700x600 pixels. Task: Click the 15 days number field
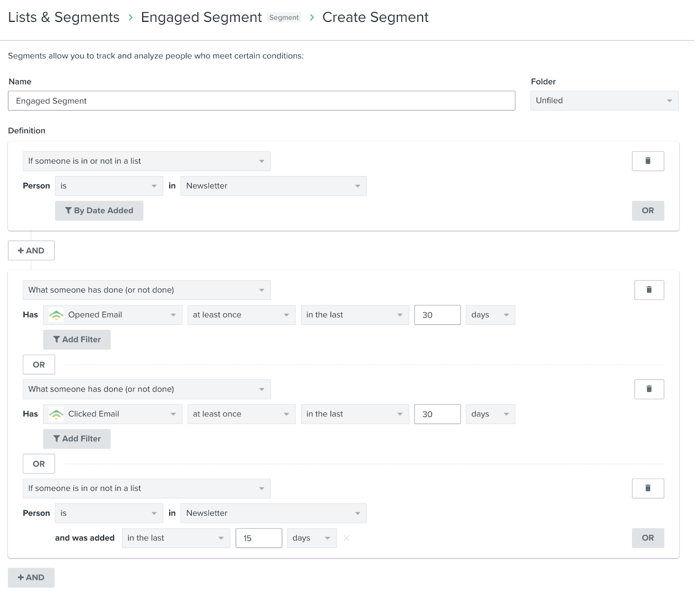tap(259, 538)
